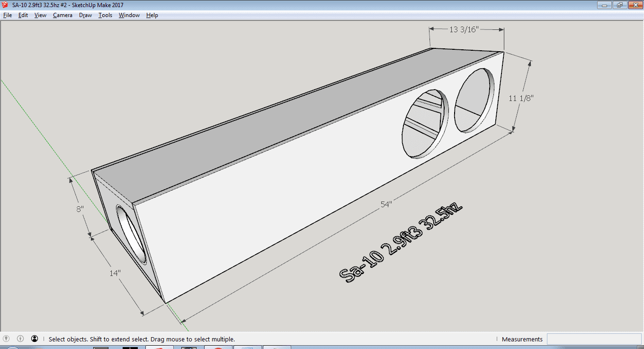The height and width of the screenshot is (349, 644).
Task: Open the Camera menu
Action: [63, 15]
